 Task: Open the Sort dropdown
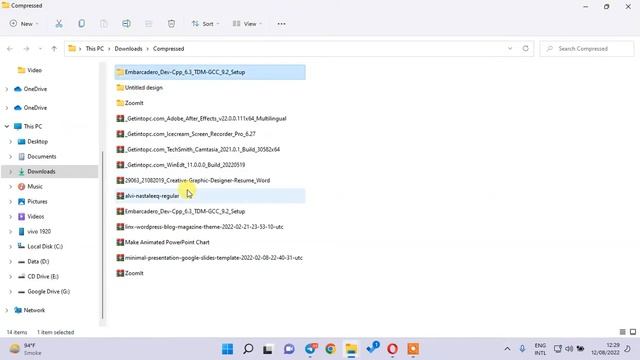(x=206, y=24)
